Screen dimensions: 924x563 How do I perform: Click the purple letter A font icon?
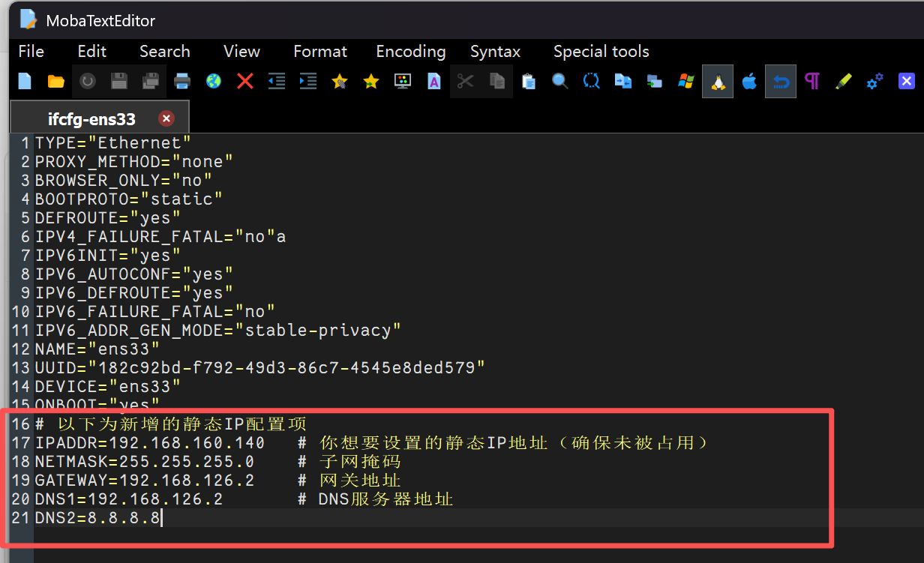434,81
